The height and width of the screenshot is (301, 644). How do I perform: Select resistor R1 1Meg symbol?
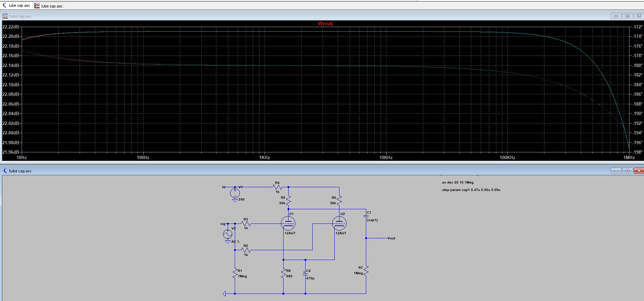click(235, 273)
